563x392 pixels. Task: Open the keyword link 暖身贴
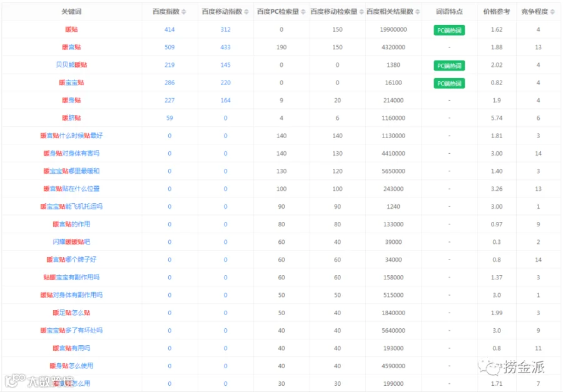click(x=71, y=100)
